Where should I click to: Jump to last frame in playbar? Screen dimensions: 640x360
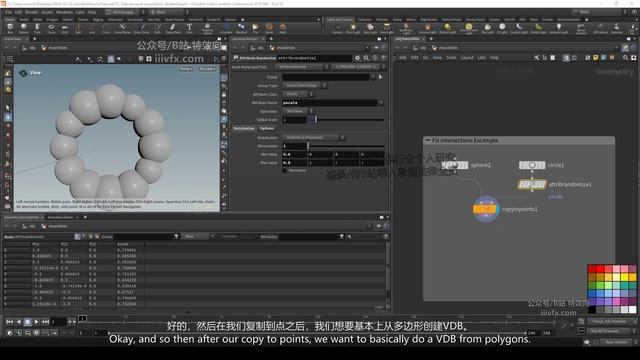tap(45, 322)
